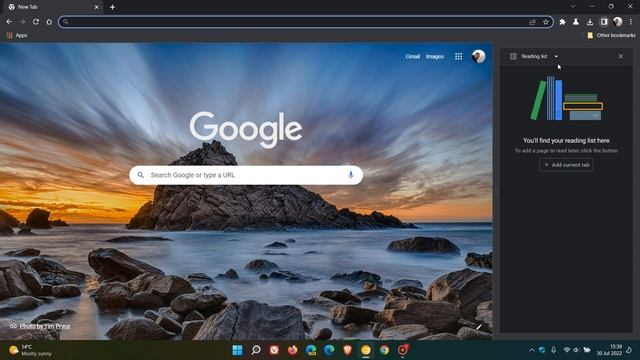Viewport: 640px width, 360px height.
Task: Close the Reading list side panel
Action: point(620,56)
